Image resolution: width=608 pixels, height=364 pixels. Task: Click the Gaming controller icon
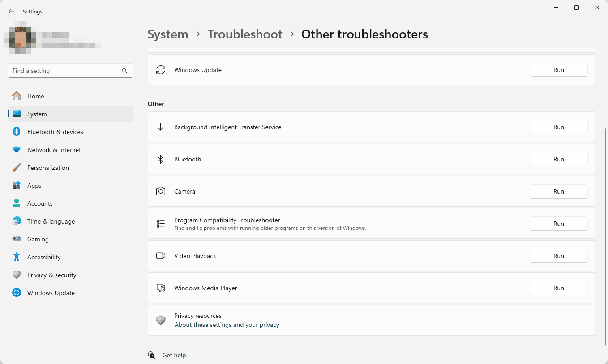tap(17, 239)
